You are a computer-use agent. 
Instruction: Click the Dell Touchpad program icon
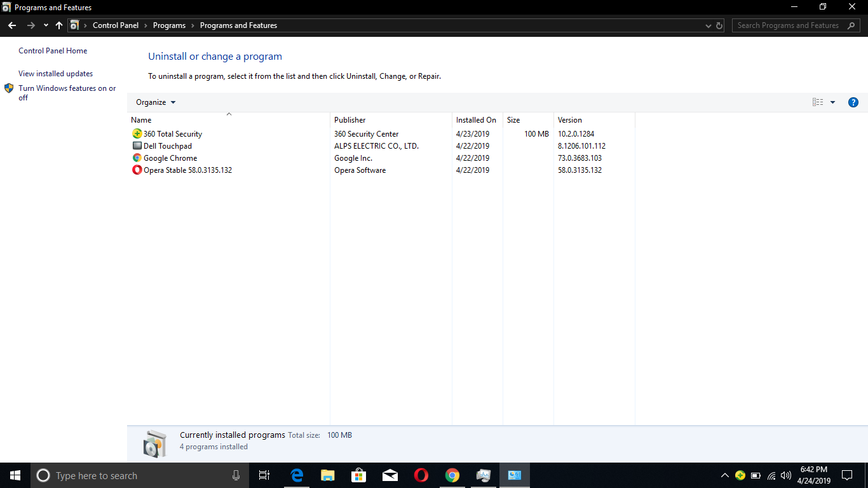(x=137, y=146)
